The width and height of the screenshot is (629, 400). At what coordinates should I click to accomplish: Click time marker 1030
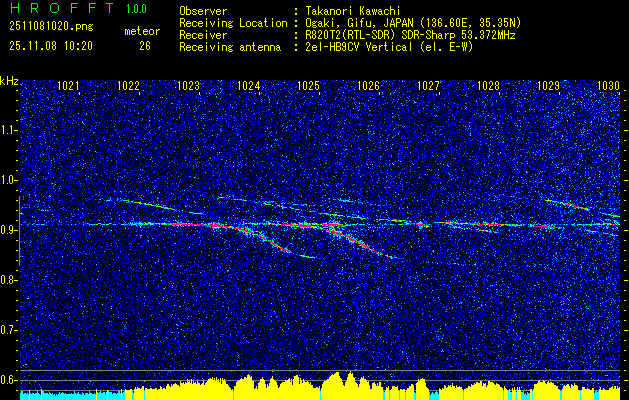[609, 85]
